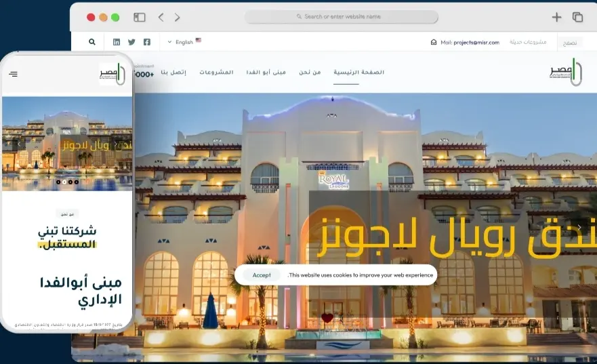Open the Facebook social icon
Screen dimensions: 597x364
(147, 42)
